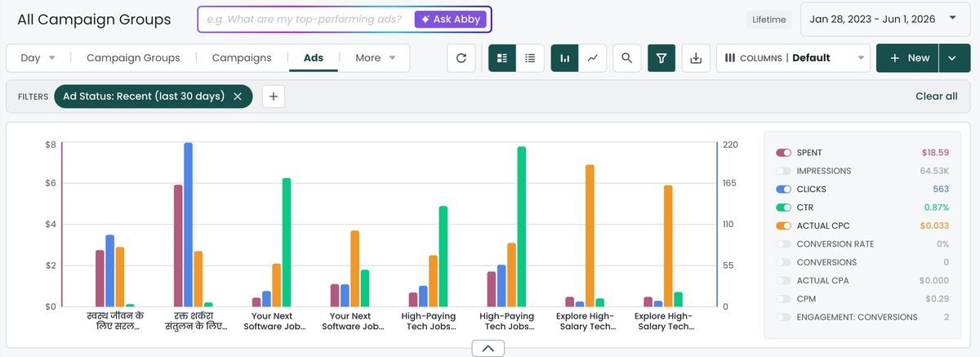Switch to the card grid view icon

[502, 58]
